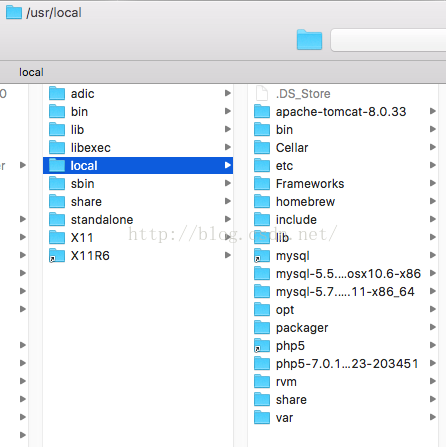Select the 'standalone' folder name
446x447 pixels.
tap(102, 220)
